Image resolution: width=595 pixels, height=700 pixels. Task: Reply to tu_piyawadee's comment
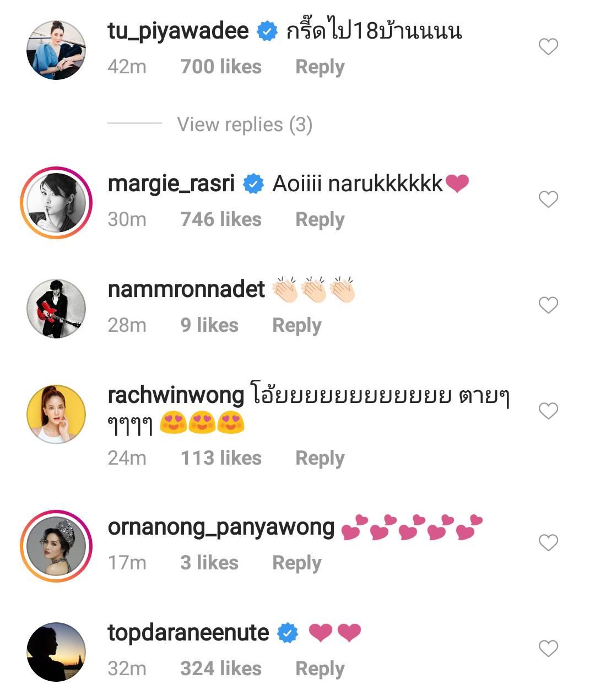[320, 67]
